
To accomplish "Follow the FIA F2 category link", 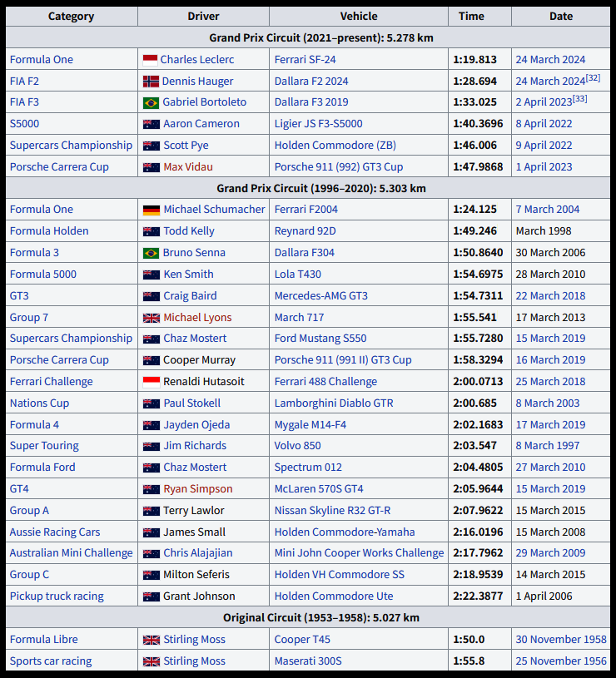I will click(24, 82).
